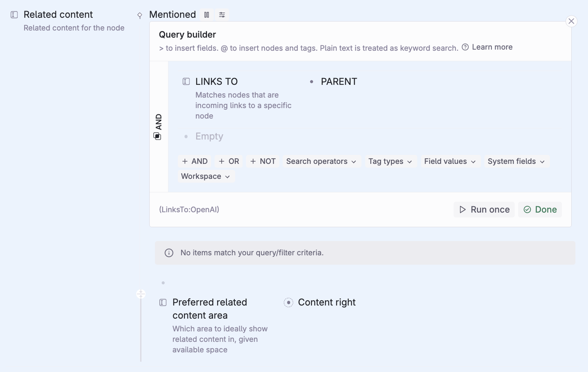Image resolution: width=588 pixels, height=372 pixels.
Task: Add a NOT condition
Action: click(x=263, y=161)
